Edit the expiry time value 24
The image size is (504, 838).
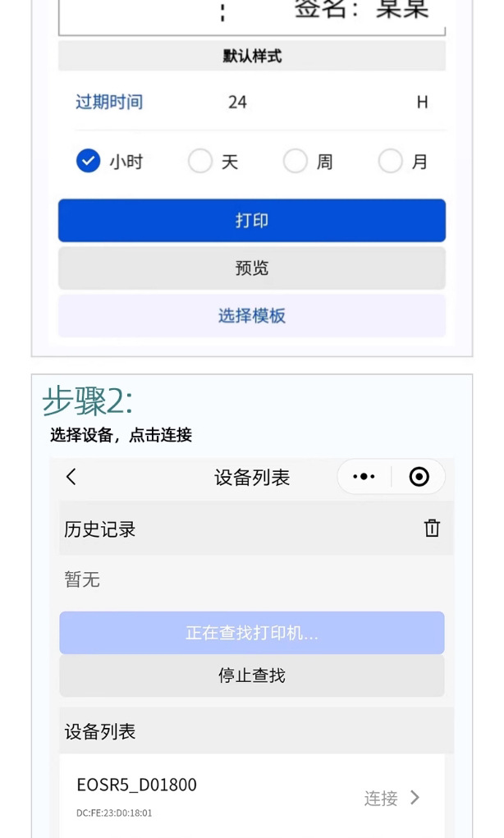pos(237,103)
